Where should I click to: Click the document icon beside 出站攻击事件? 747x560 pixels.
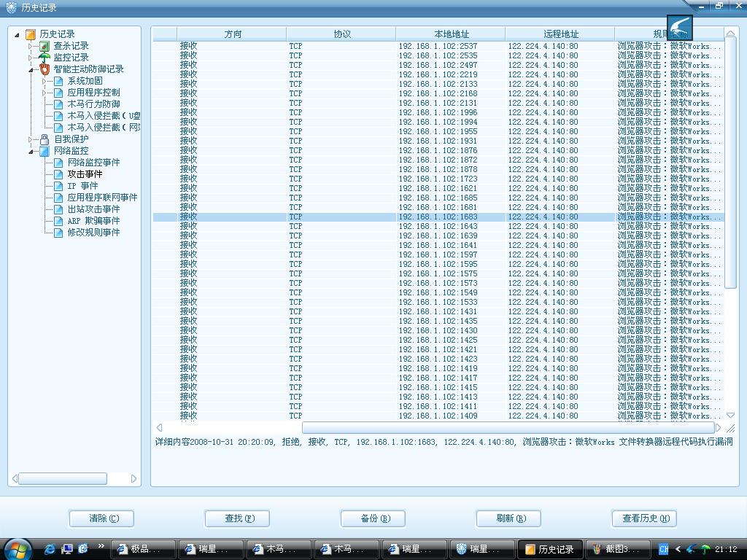coord(58,209)
